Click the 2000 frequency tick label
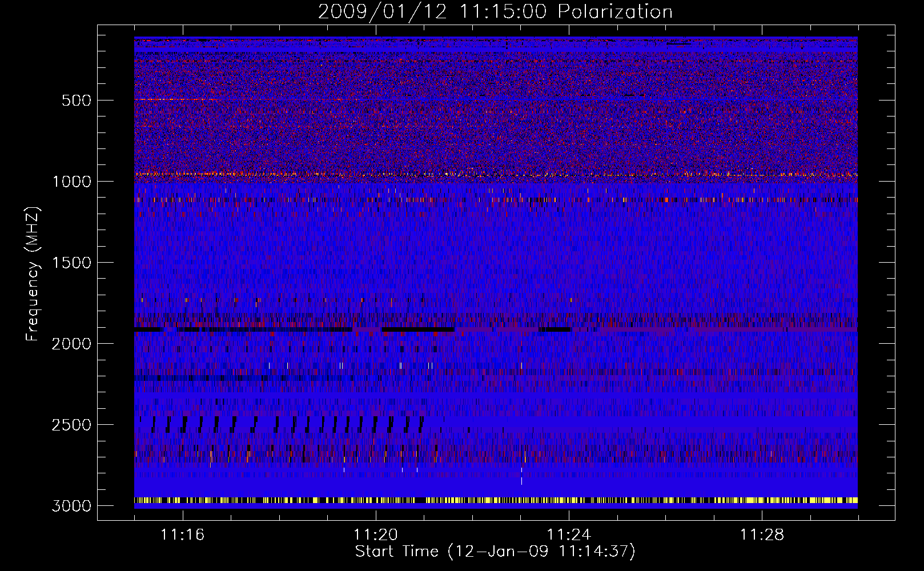This screenshot has width=924, height=571. click(71, 344)
